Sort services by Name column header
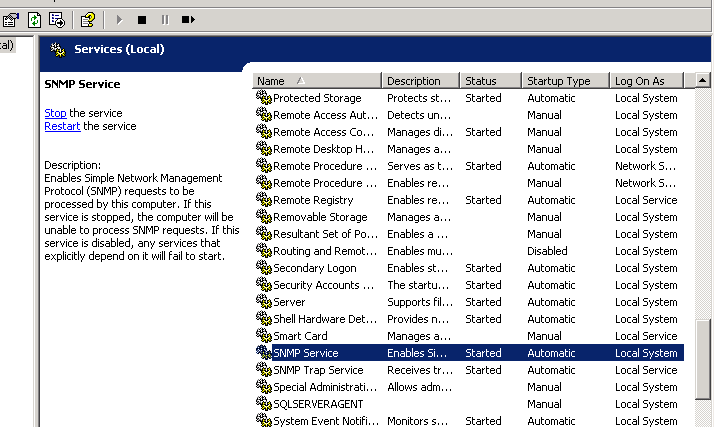The image size is (714, 427). pos(316,81)
